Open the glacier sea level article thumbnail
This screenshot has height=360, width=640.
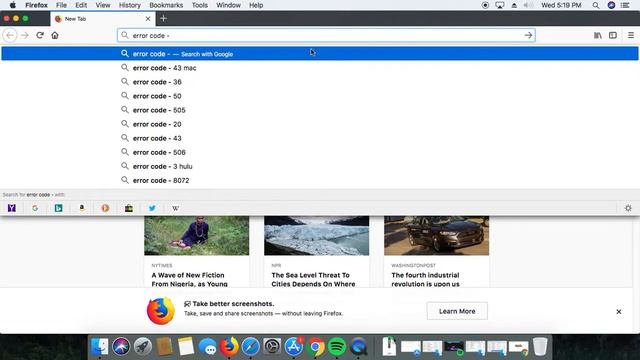316,236
